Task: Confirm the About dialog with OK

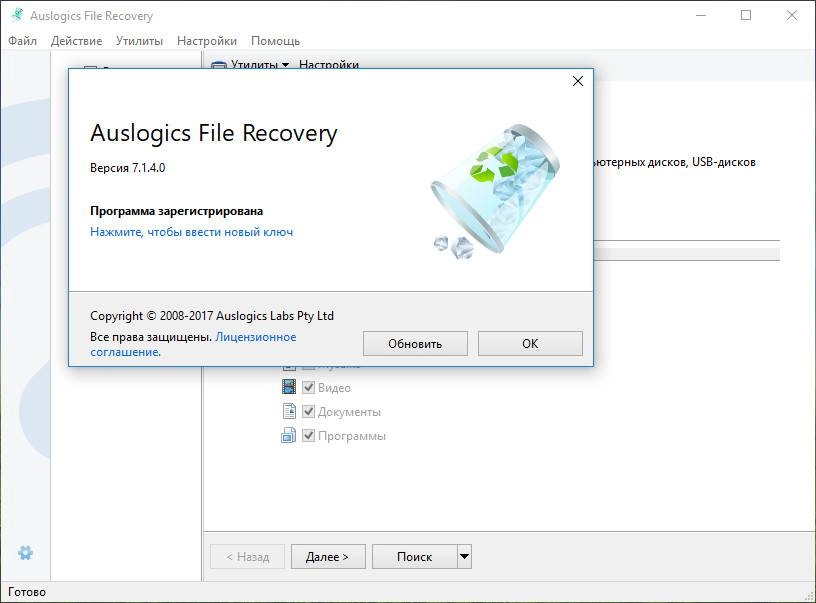Action: pos(530,343)
